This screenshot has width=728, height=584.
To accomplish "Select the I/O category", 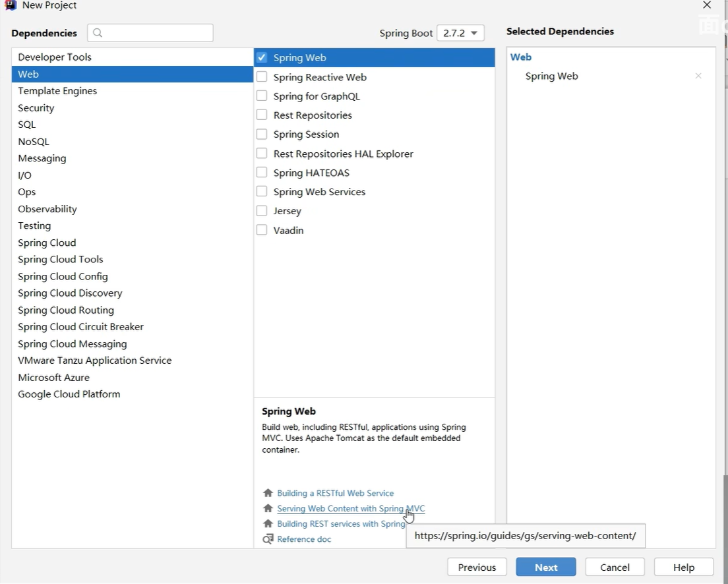I will coord(133,175).
